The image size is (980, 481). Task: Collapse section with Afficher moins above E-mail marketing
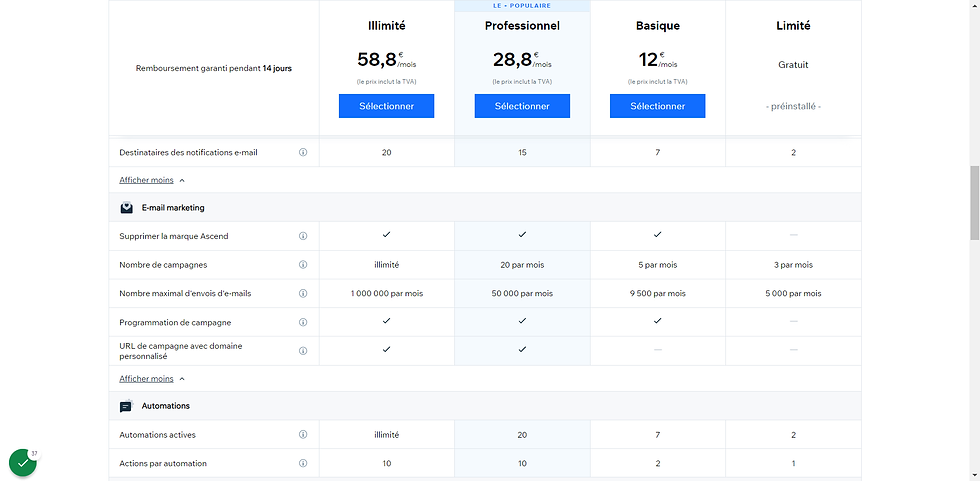[x=152, y=180]
